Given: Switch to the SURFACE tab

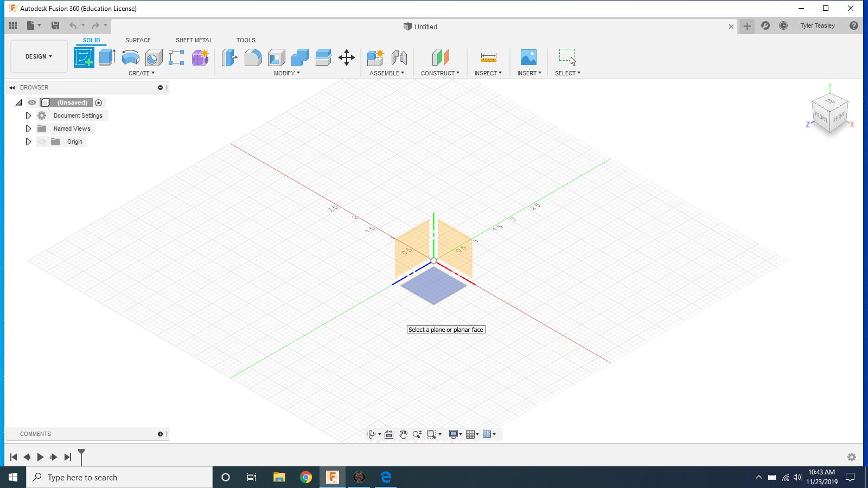Looking at the screenshot, I should pos(138,40).
